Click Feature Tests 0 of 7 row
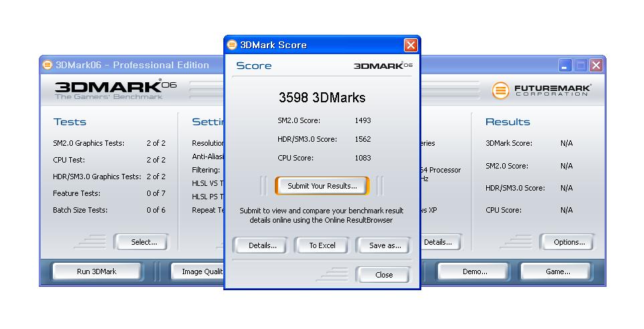Viewport: 644px width, 329px height. point(109,193)
